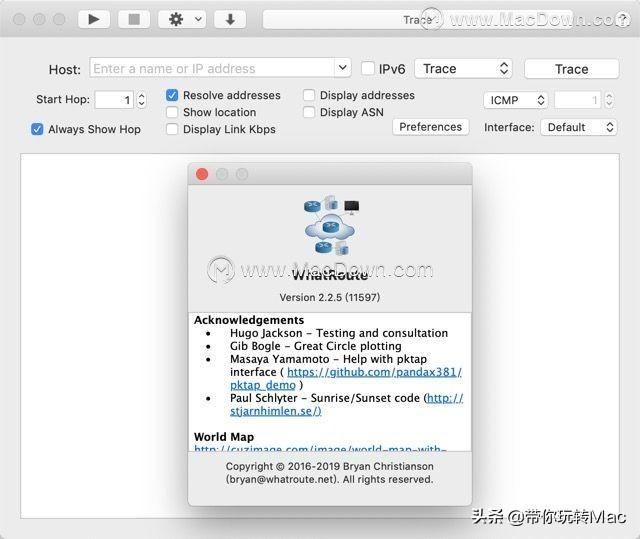Screen dimensions: 640x539
Task: Open the github.com/pandax381 link
Action: 374,372
